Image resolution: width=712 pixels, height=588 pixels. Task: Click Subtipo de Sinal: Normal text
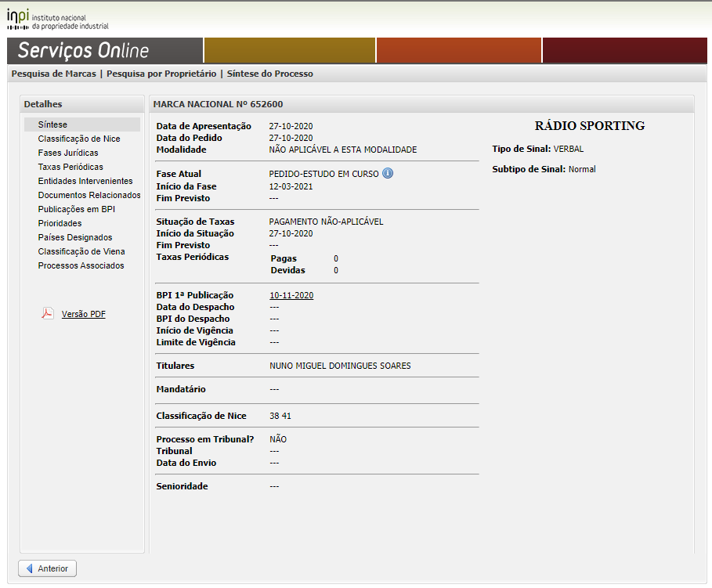point(544,169)
